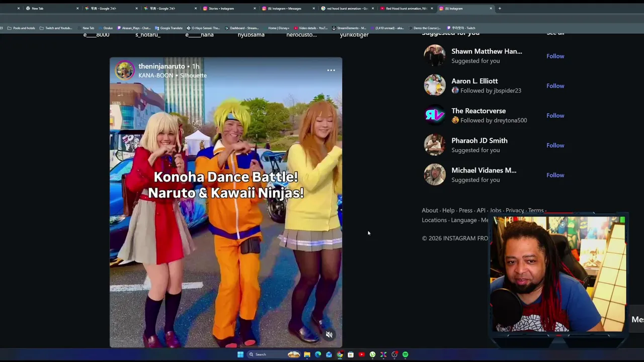The height and width of the screenshot is (362, 644).
Task: Click the Locations footer link
Action: (x=434, y=220)
